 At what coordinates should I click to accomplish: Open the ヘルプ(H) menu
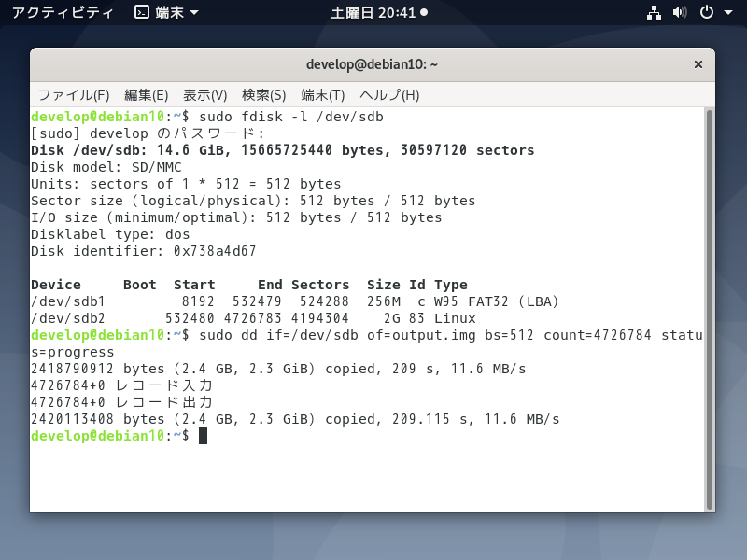pyautogui.click(x=389, y=95)
